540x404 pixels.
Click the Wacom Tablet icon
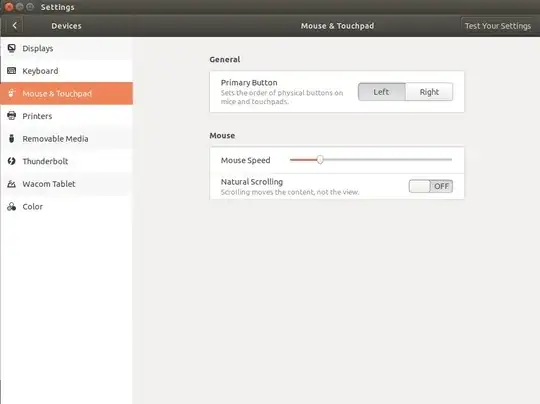(x=11, y=184)
